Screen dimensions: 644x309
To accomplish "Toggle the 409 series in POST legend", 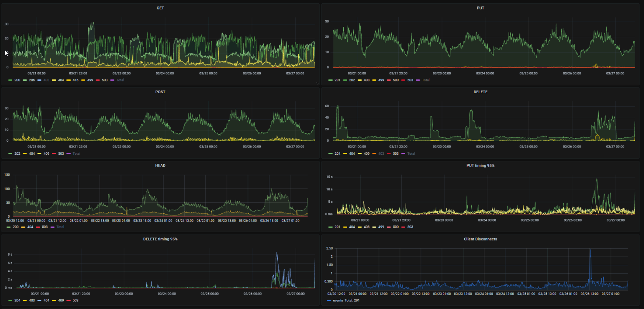I will (46, 154).
